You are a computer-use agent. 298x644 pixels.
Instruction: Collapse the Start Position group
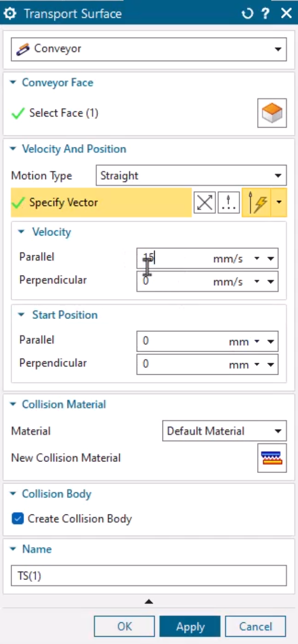coord(21,315)
